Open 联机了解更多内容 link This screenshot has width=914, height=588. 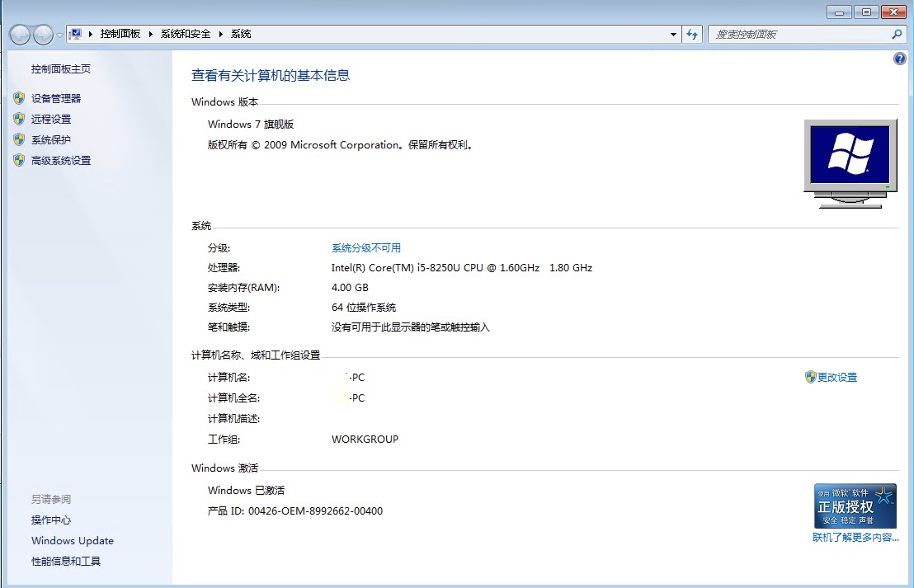tap(855, 538)
